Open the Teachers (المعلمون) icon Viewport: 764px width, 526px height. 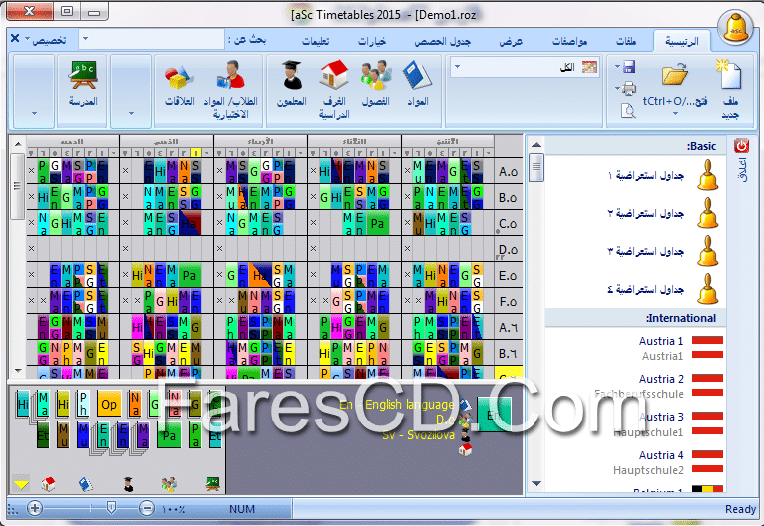pos(292,75)
